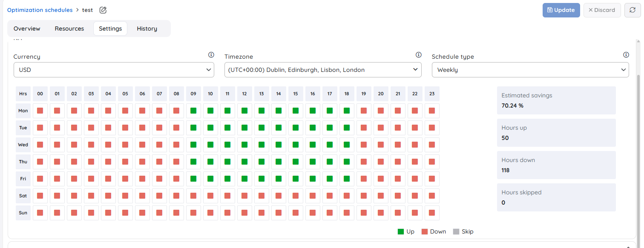This screenshot has height=248, width=644.
Task: Click the green Up legend icon
Action: [x=400, y=232]
